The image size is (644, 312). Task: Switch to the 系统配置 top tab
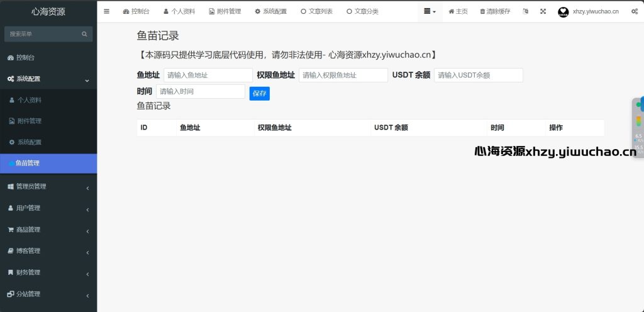[x=270, y=11]
